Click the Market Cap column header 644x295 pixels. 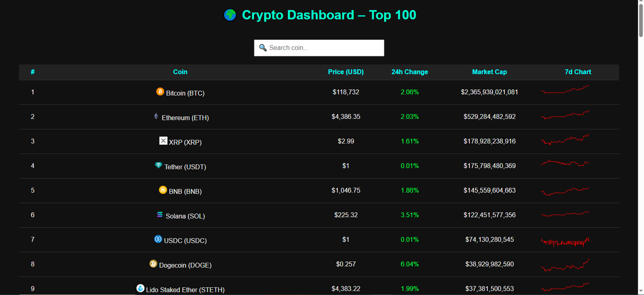489,72
